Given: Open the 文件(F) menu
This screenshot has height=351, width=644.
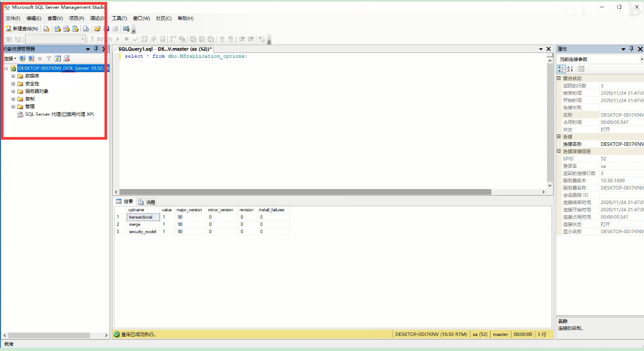Looking at the screenshot, I should click(x=12, y=18).
